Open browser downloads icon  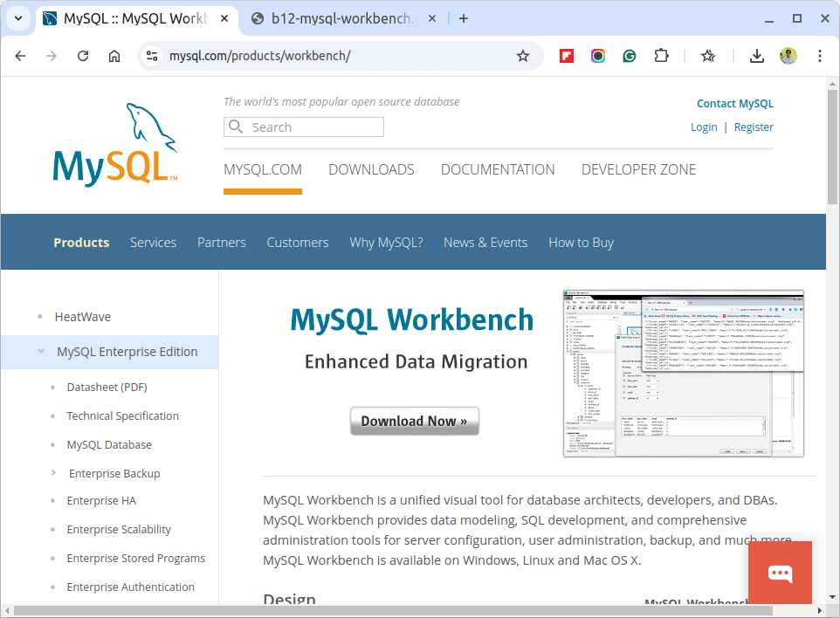(756, 56)
